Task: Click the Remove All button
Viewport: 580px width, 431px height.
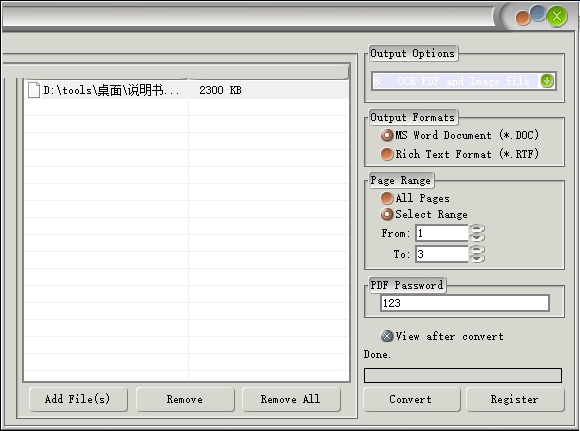Action: pos(291,399)
